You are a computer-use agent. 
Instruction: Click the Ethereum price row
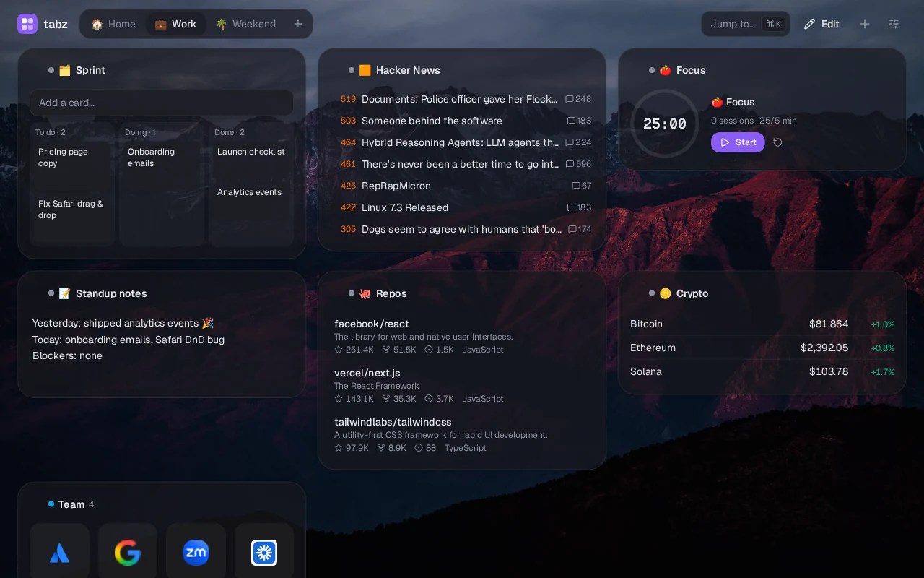click(762, 348)
